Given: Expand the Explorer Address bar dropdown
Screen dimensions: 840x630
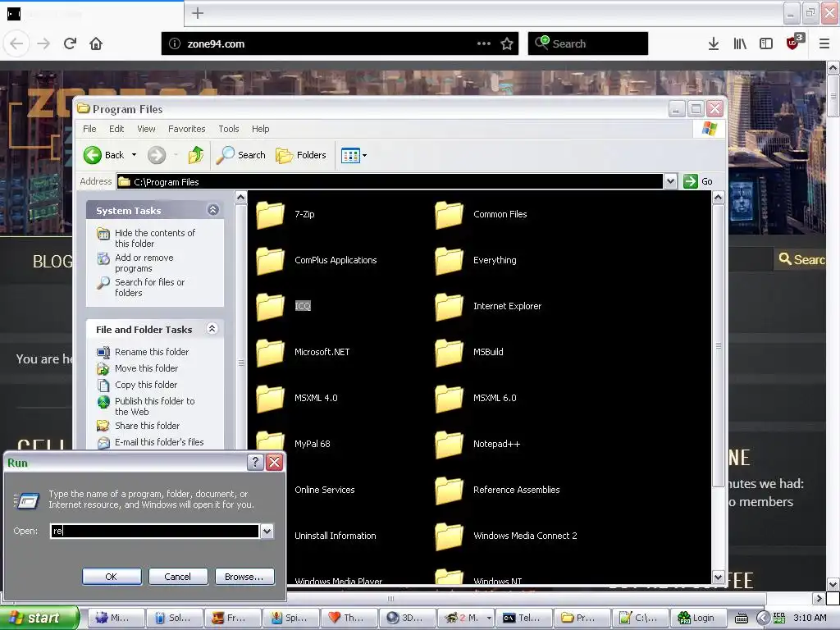Looking at the screenshot, I should (x=670, y=181).
